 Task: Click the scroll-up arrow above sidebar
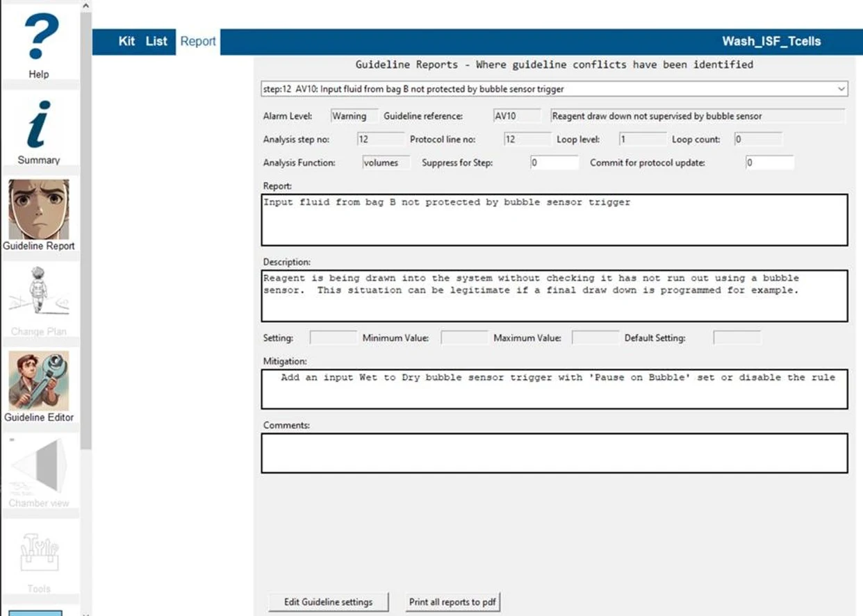point(85,6)
